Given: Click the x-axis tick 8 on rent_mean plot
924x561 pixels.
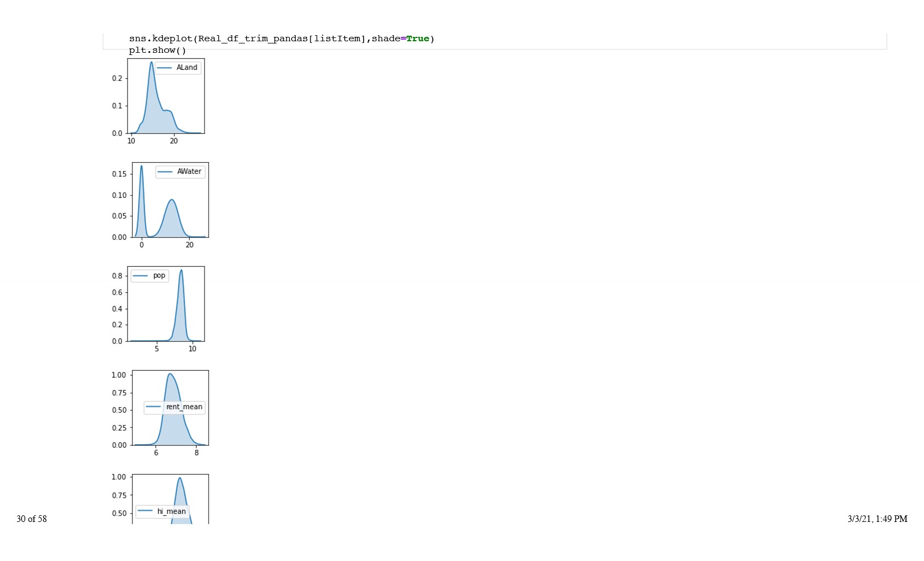Looking at the screenshot, I should click(196, 453).
